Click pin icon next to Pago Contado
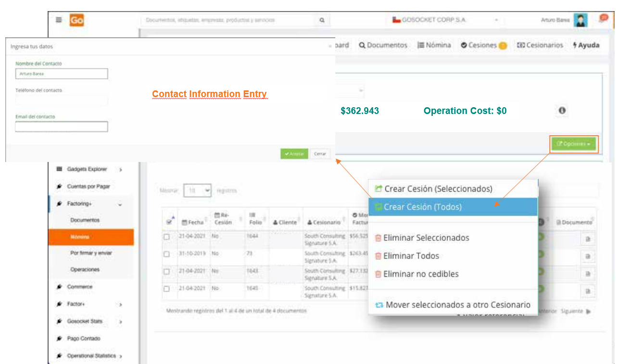618x364 pixels. tap(59, 339)
